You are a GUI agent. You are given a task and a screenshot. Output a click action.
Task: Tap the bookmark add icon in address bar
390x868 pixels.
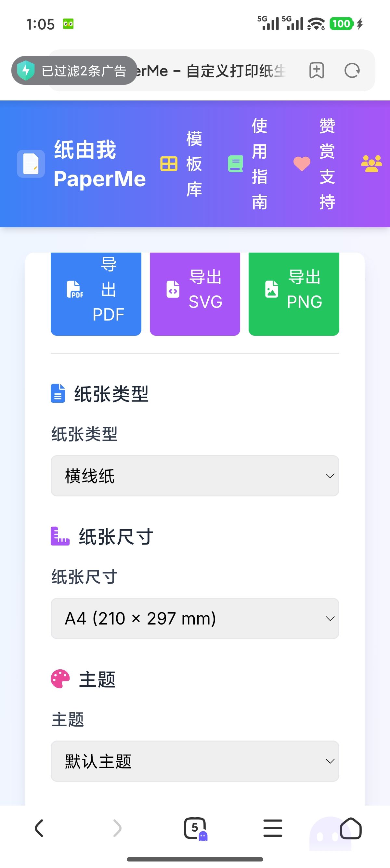coord(316,71)
